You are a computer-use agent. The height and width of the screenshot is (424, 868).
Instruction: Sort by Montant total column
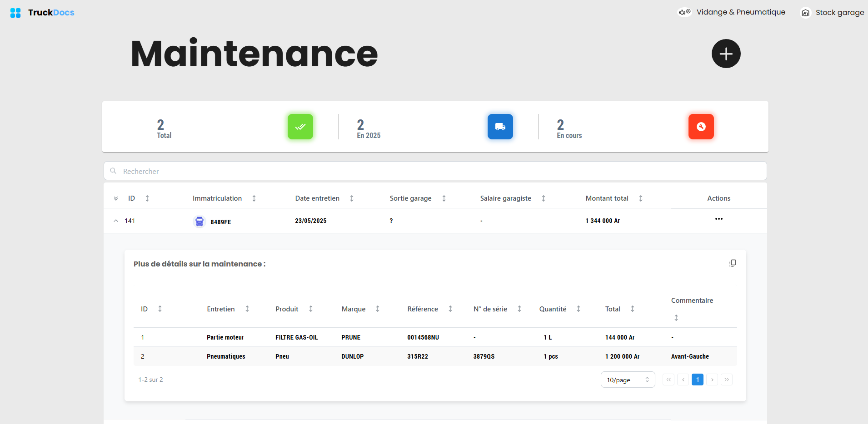tap(641, 198)
